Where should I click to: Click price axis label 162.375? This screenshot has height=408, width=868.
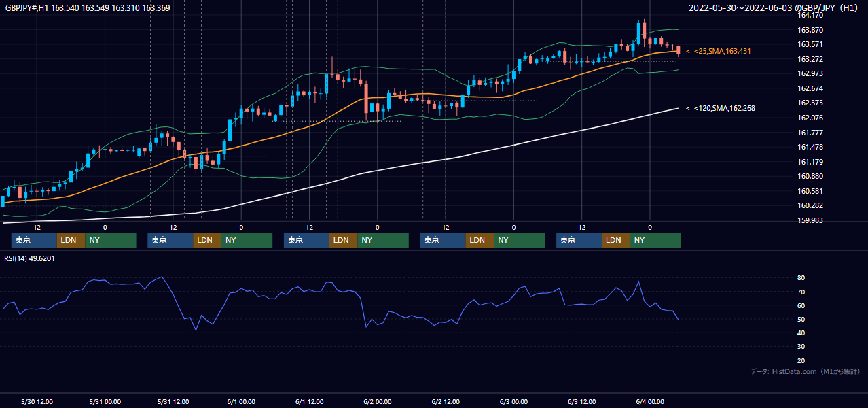pos(811,103)
